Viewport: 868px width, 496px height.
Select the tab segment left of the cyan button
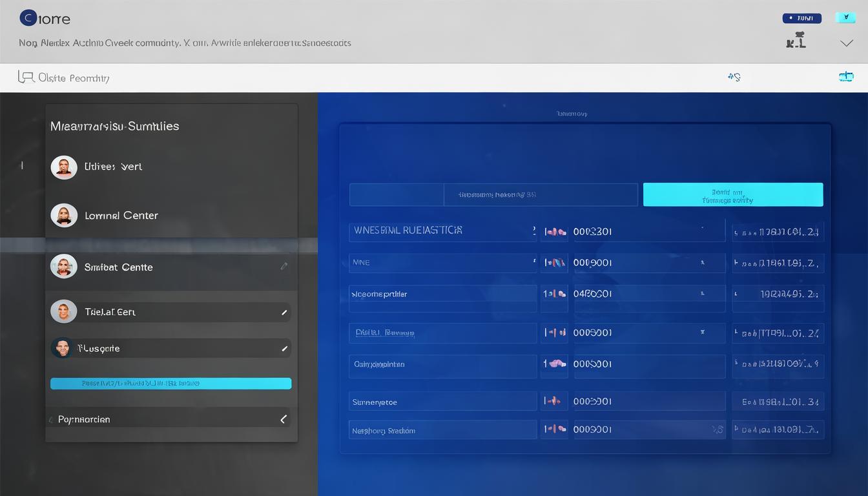541,194
